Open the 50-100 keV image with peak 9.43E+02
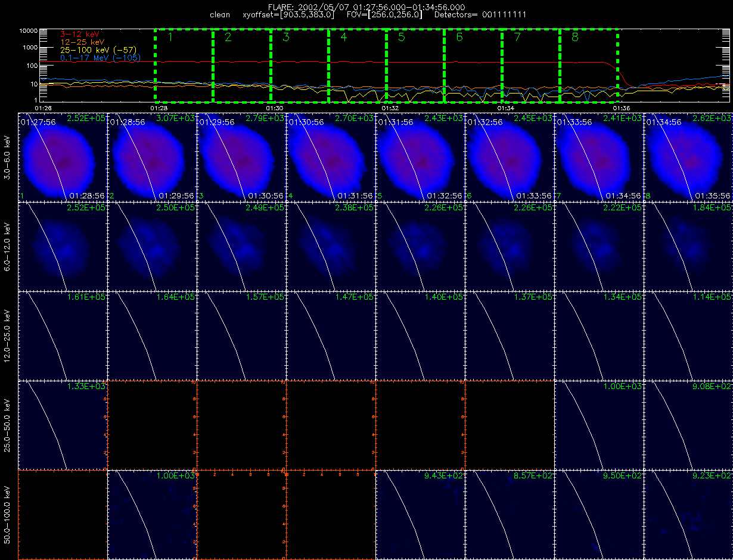This screenshot has height=560, width=733. coord(420,514)
